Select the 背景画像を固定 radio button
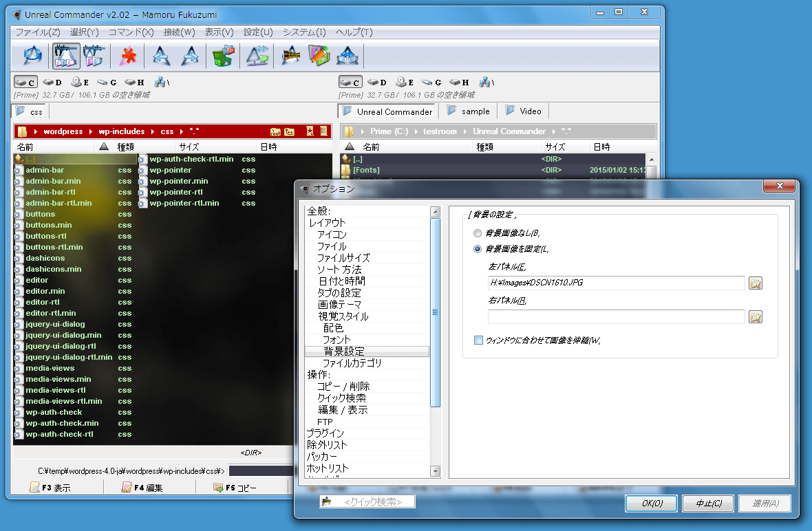Screen dimensions: 812x531 point(478,249)
